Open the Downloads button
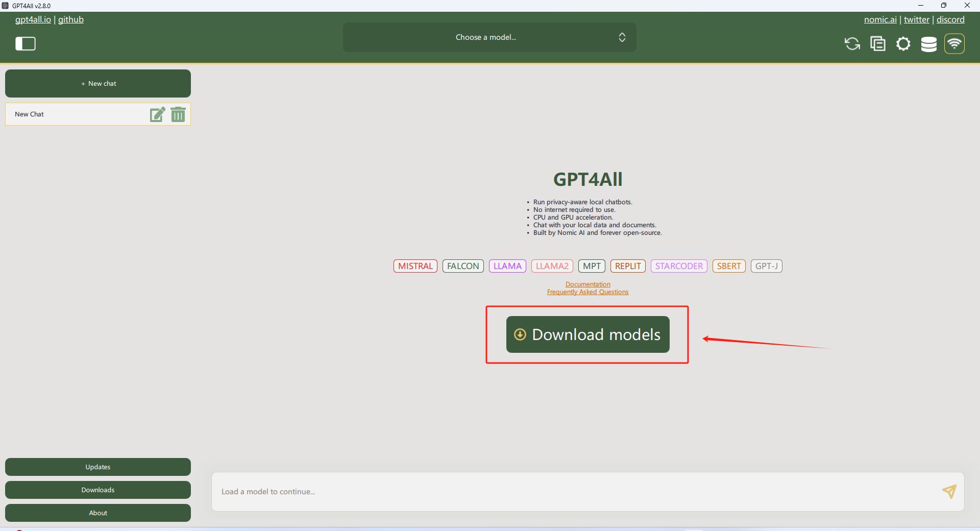 tap(98, 490)
